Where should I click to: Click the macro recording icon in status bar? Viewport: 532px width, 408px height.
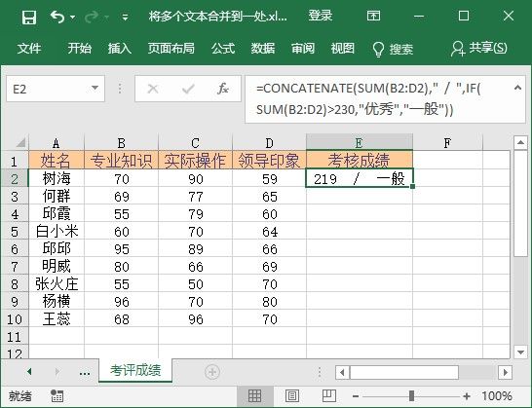(57, 395)
